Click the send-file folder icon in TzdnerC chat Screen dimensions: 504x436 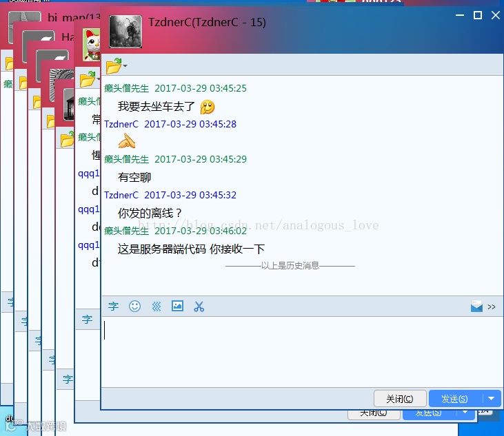pos(114,66)
